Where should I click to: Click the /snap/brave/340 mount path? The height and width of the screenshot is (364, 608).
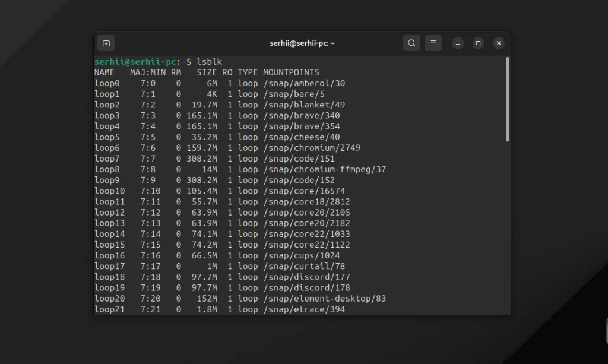click(302, 116)
